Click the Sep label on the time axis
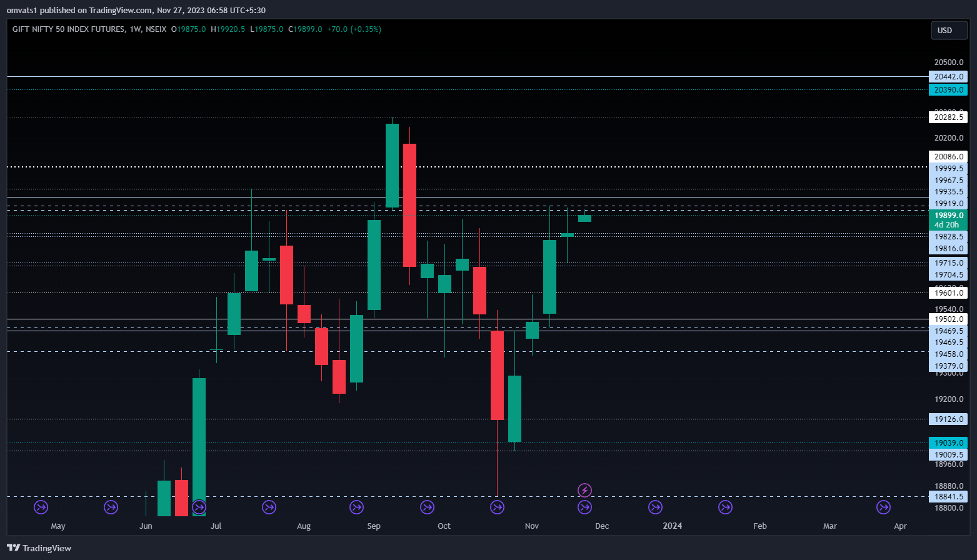977x560 pixels. tap(374, 526)
